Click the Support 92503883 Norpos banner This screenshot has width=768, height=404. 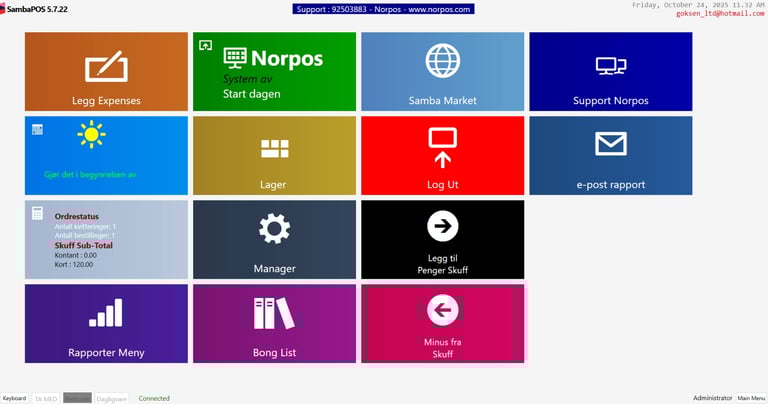(384, 9)
